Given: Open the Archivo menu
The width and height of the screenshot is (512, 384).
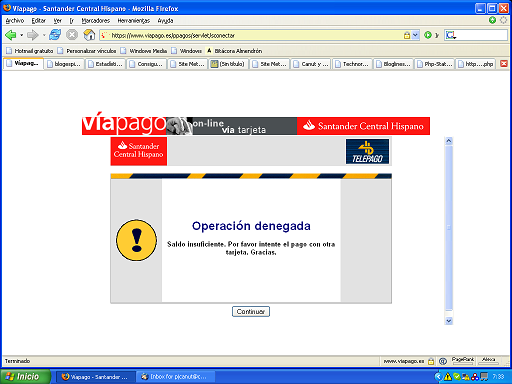Looking at the screenshot, I should click(x=15, y=21).
